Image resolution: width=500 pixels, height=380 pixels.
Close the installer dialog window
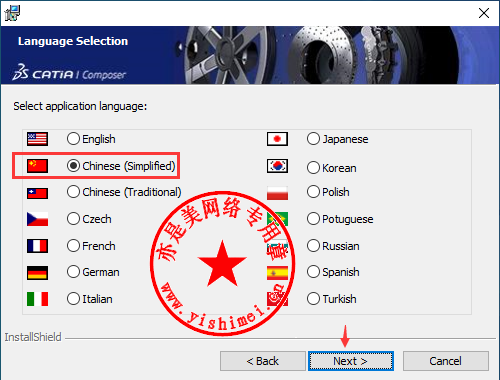pos(484,13)
